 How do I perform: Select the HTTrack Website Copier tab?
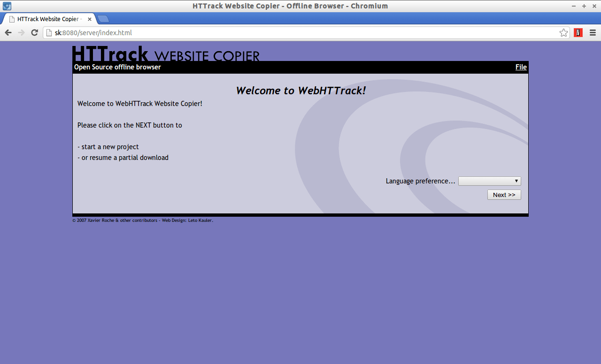[47, 19]
